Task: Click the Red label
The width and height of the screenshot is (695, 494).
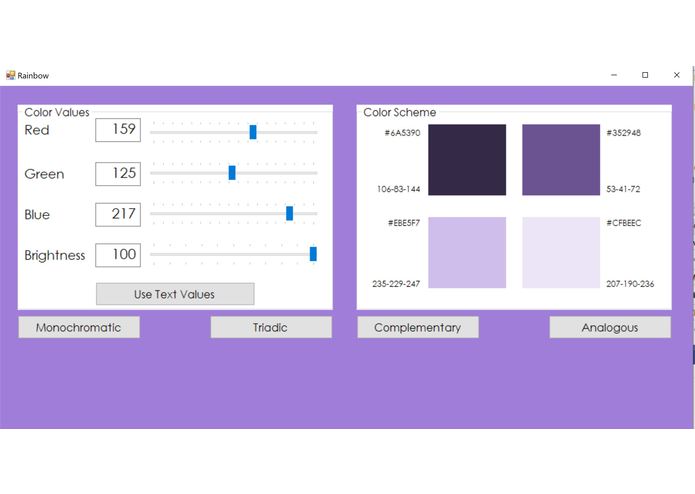Action: pos(37,130)
